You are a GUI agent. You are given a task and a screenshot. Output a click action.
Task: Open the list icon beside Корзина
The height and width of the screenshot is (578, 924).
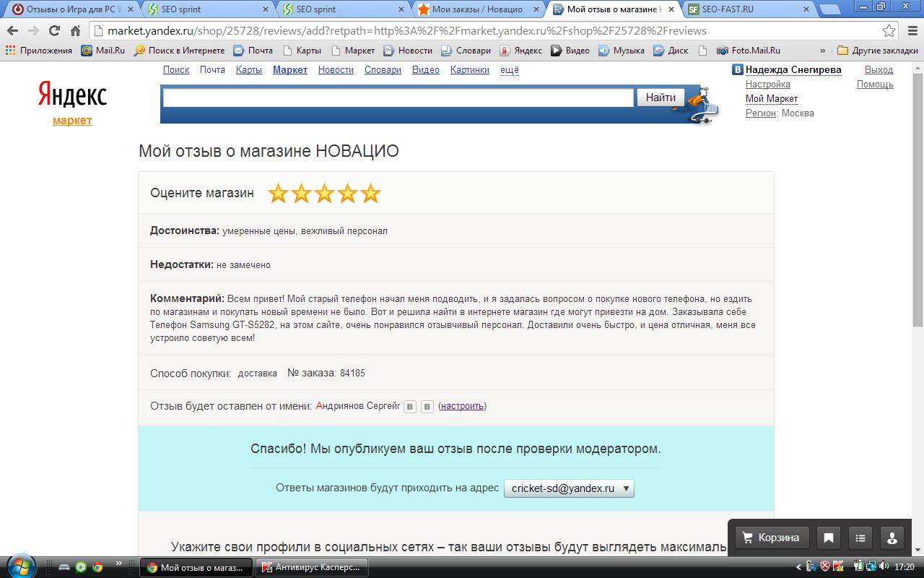(x=860, y=538)
